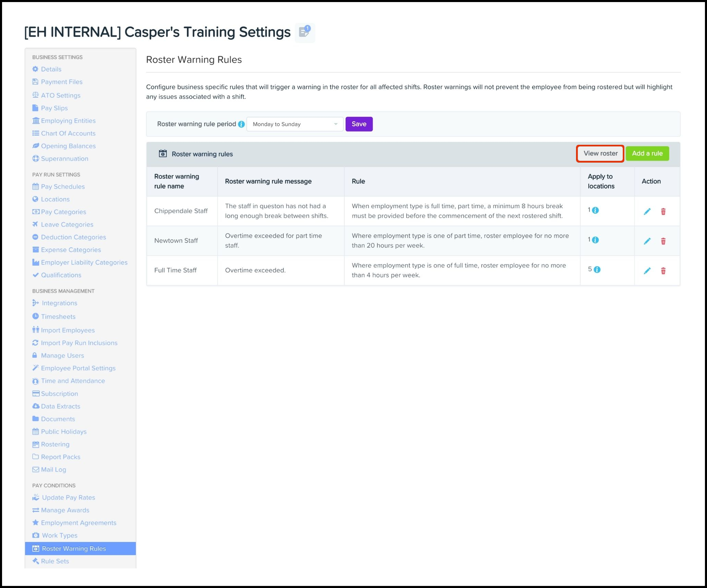Edit the Chippendale Staff rule with pencil icon
This screenshot has width=707, height=588.
647,211
